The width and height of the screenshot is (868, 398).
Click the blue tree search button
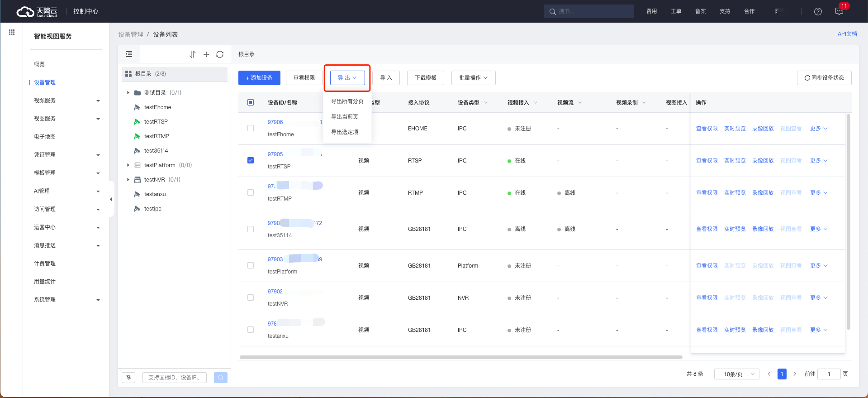(x=221, y=377)
